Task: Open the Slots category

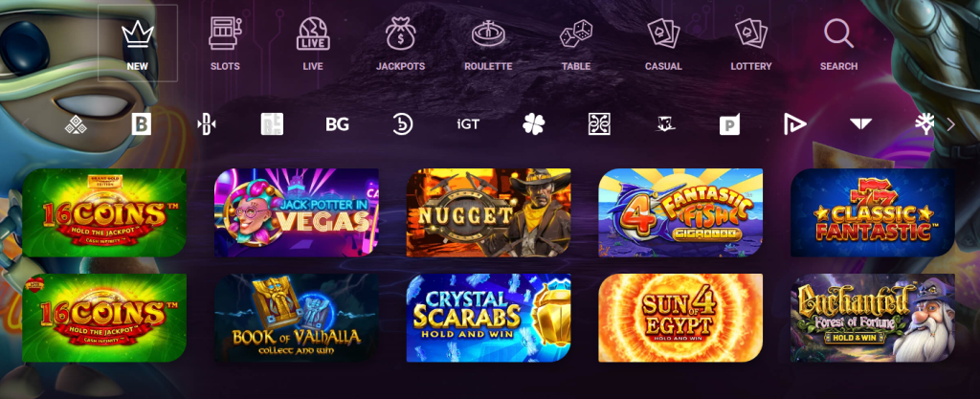Action: click(225, 44)
